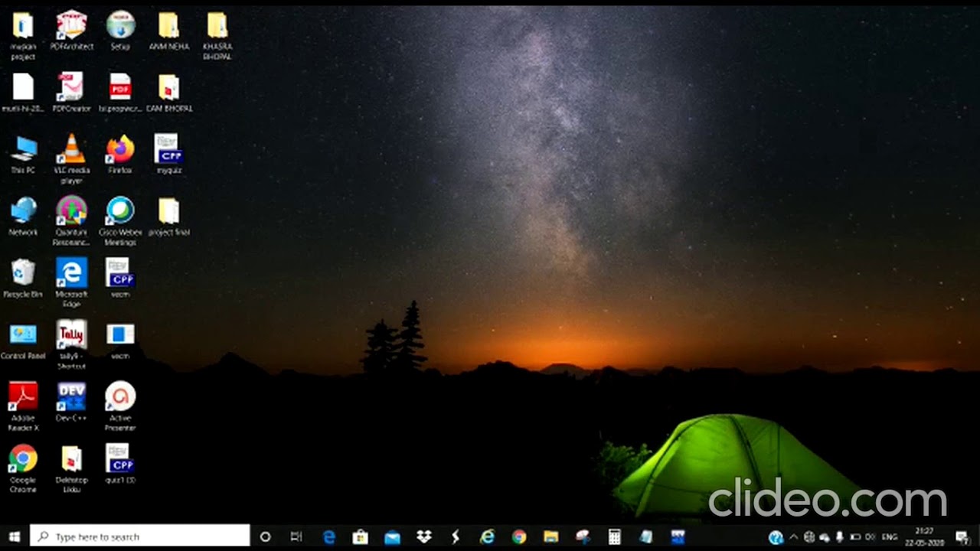980x551 pixels.
Task: Open the KHASRA BHOPAL folder
Action: [x=217, y=34]
